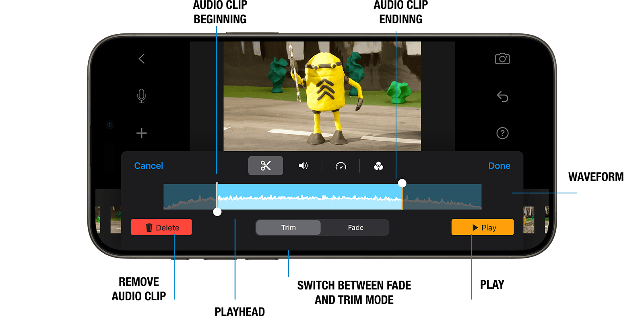
Task: Click the audio clip beginning handle
Action: coord(217,212)
